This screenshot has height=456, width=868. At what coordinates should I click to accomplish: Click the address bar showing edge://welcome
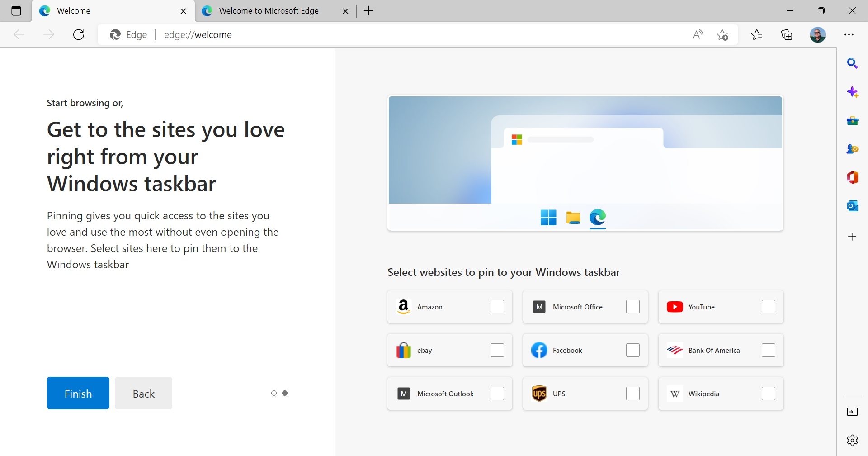coord(407,35)
